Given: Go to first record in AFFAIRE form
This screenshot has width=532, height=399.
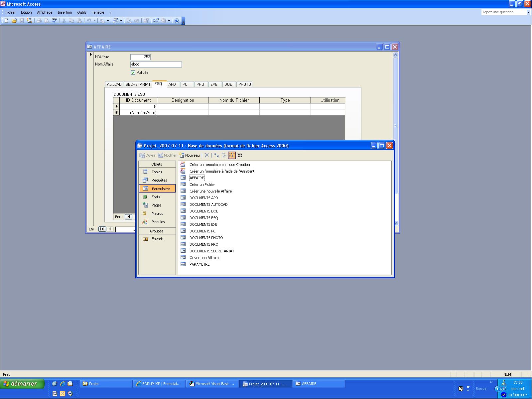Looking at the screenshot, I should pyautogui.click(x=102, y=229).
